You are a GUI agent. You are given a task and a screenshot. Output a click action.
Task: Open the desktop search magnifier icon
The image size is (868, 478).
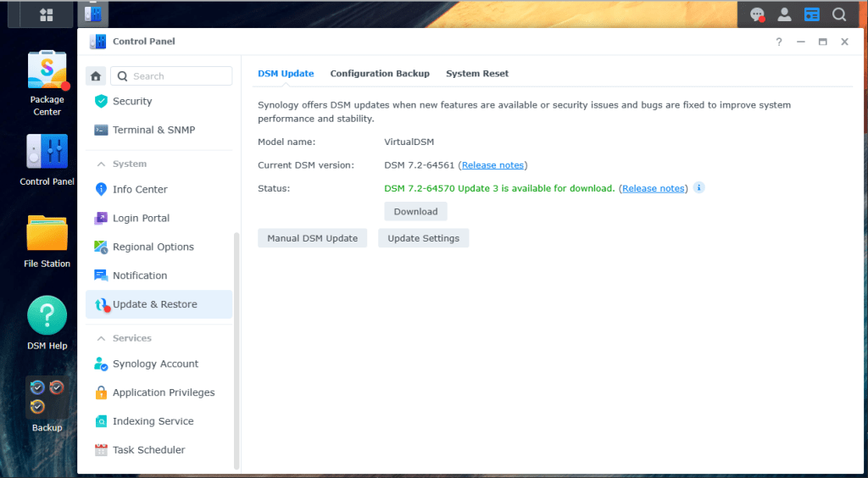tap(839, 14)
